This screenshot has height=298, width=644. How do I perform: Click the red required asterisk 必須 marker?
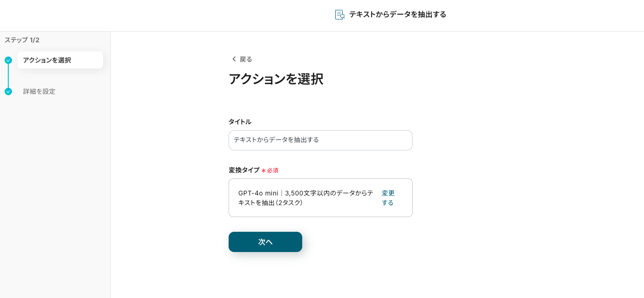(x=270, y=171)
